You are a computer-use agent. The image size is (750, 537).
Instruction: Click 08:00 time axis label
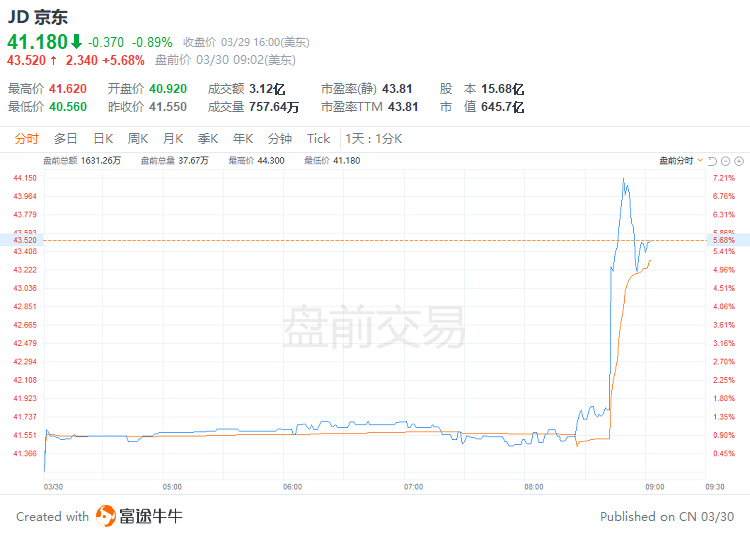pyautogui.click(x=534, y=487)
